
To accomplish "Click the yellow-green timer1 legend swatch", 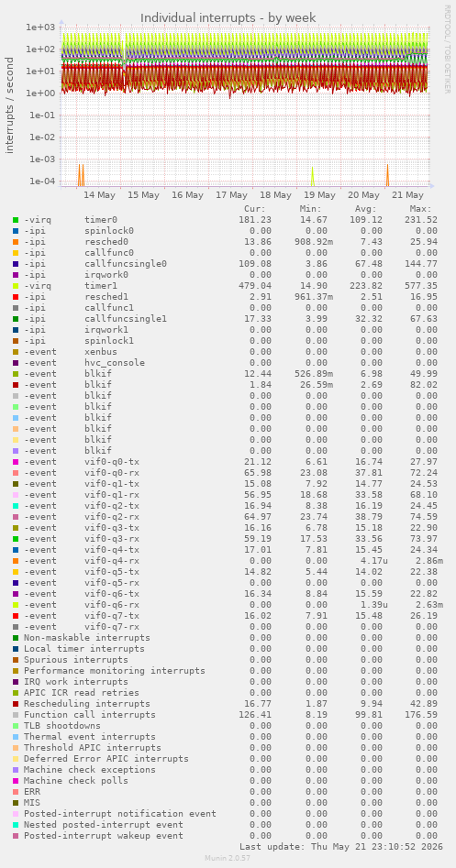I will 16,286.
